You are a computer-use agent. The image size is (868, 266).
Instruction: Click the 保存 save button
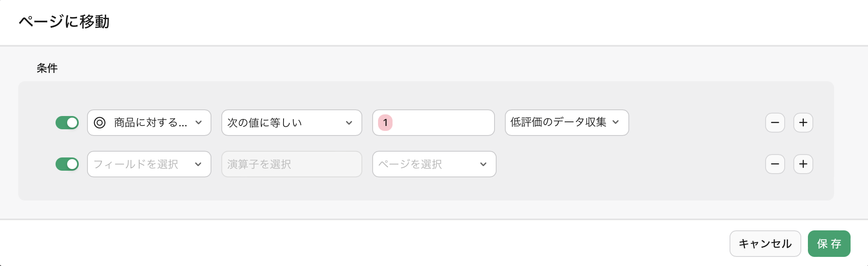click(x=829, y=244)
